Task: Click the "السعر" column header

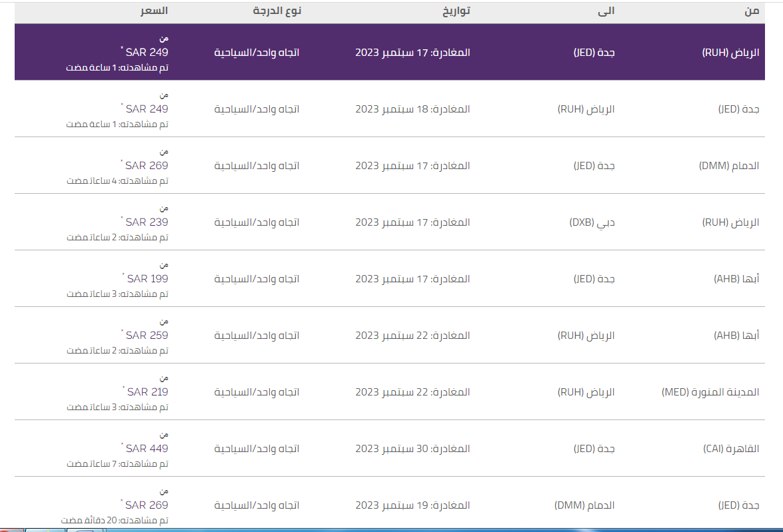Action: (154, 11)
